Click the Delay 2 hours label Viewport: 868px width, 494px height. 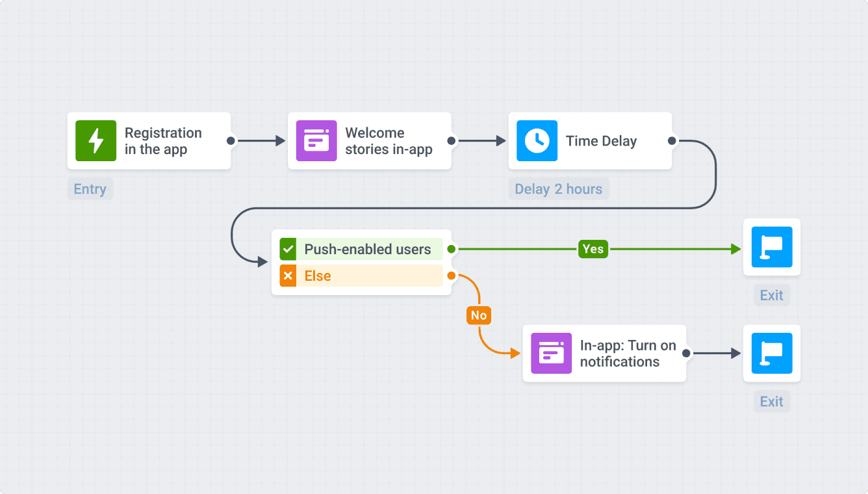click(x=558, y=189)
